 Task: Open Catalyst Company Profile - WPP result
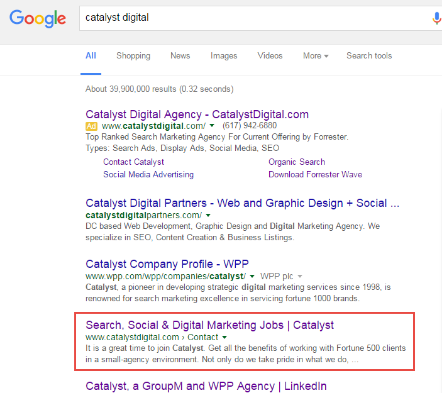pos(167,264)
